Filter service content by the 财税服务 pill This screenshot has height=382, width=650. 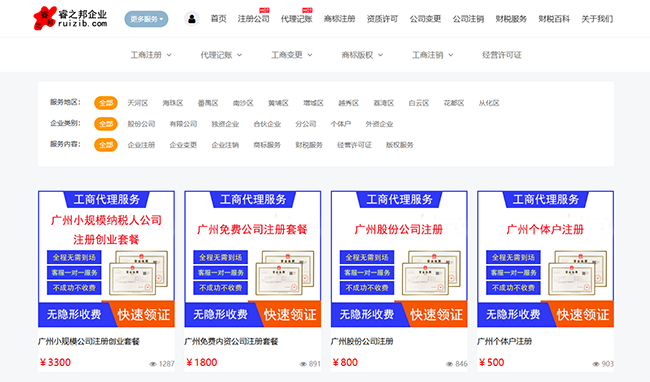(x=309, y=145)
